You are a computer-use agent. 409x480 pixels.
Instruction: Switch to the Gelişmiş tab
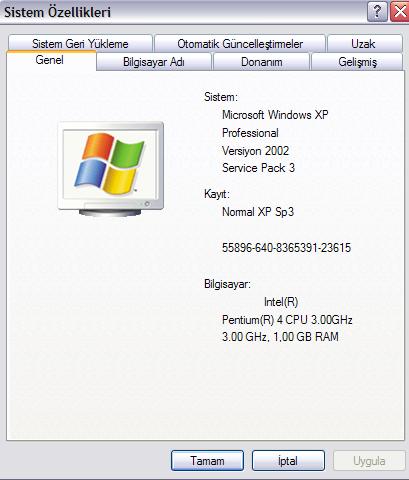point(357,62)
